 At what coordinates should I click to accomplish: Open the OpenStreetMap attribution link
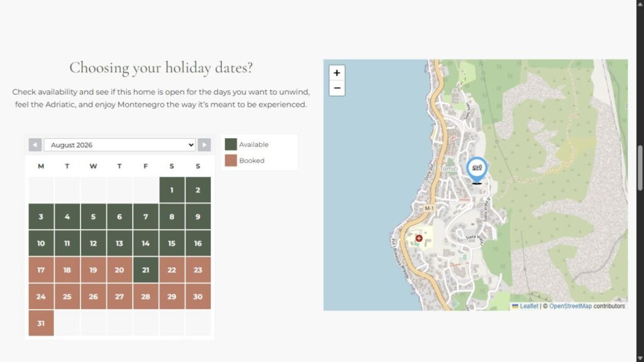570,306
